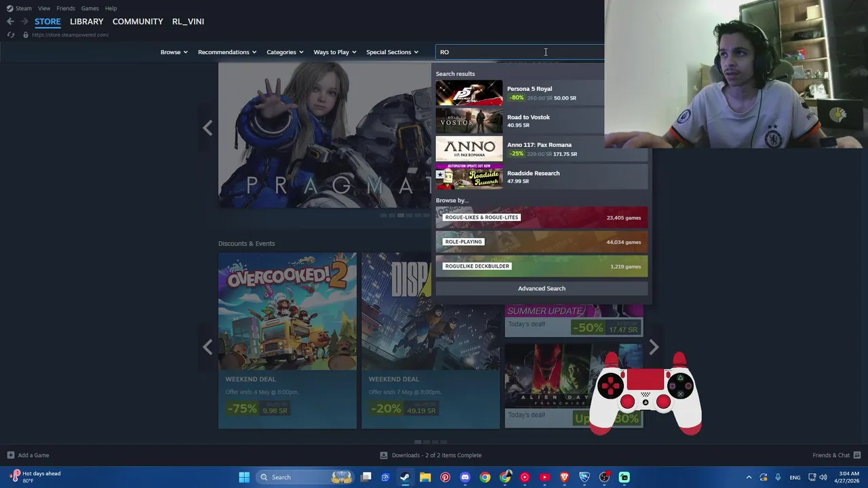Browse the Rogue-likes & Rogue-lites tag
This screenshot has height=488, width=868.
pos(542,218)
